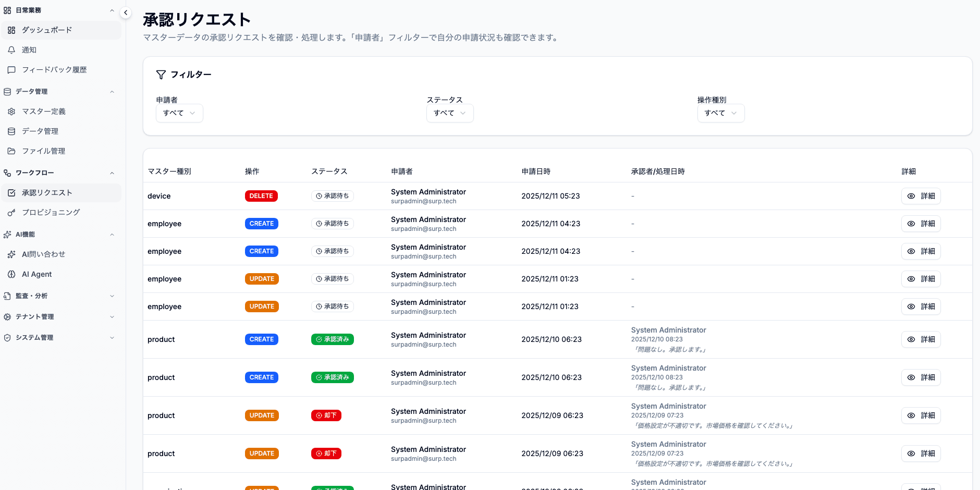Click the first 承認済み status badge
The height and width of the screenshot is (490, 980).
pyautogui.click(x=333, y=339)
